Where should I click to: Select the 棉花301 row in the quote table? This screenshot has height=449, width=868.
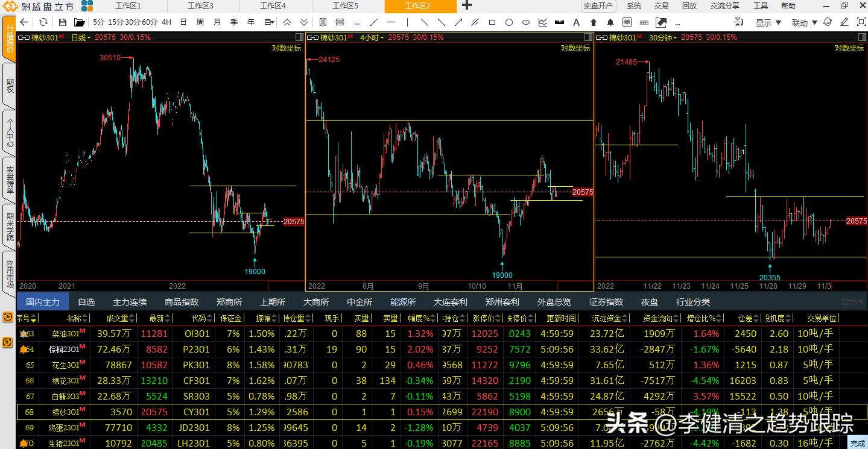point(442,380)
